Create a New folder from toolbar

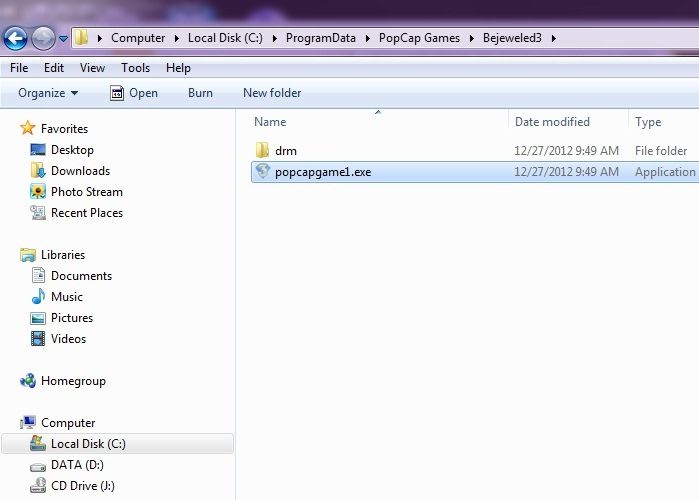(272, 93)
